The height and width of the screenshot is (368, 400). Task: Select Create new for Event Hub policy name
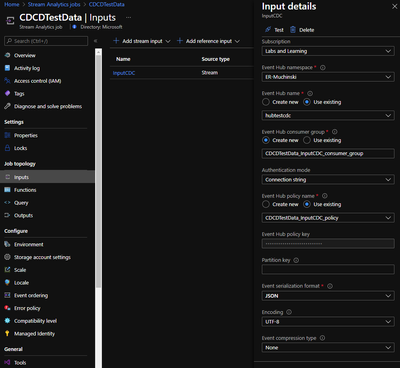266,204
